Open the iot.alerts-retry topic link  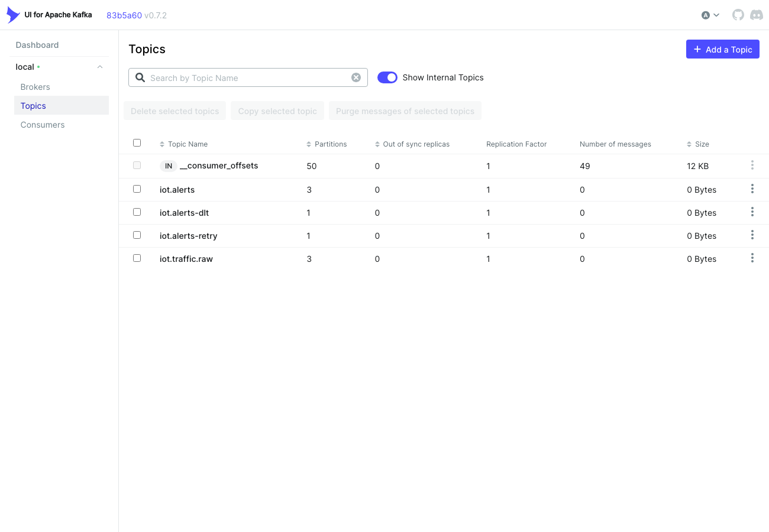(x=189, y=236)
